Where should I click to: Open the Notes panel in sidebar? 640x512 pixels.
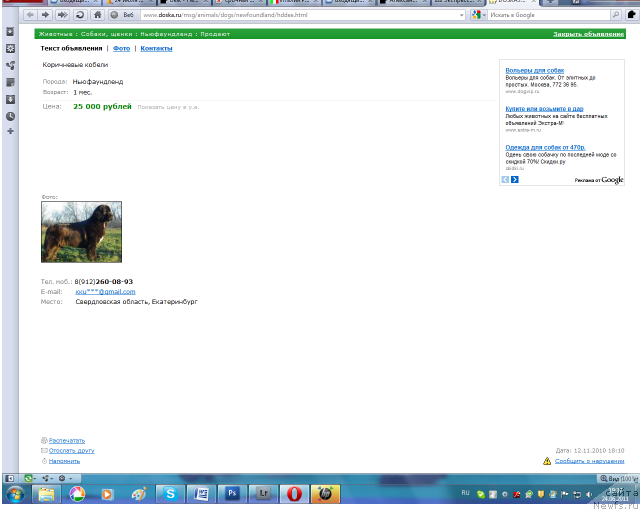pos(10,82)
